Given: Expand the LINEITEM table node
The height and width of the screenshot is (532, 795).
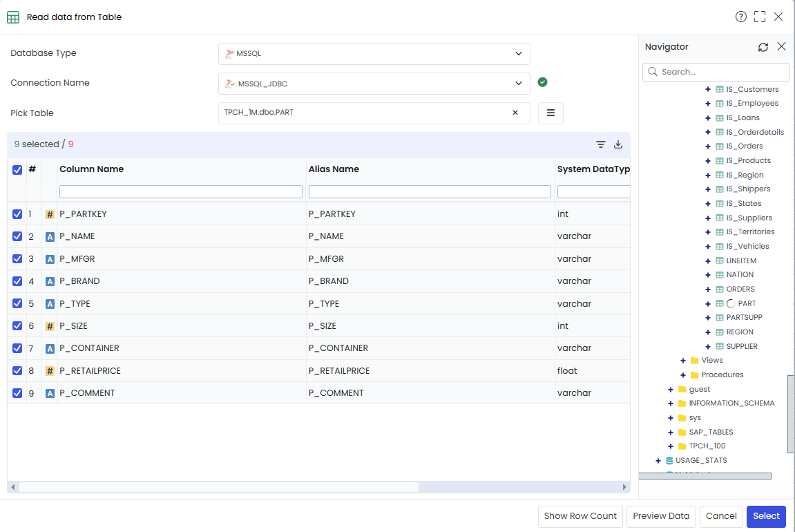Looking at the screenshot, I should 708,260.
